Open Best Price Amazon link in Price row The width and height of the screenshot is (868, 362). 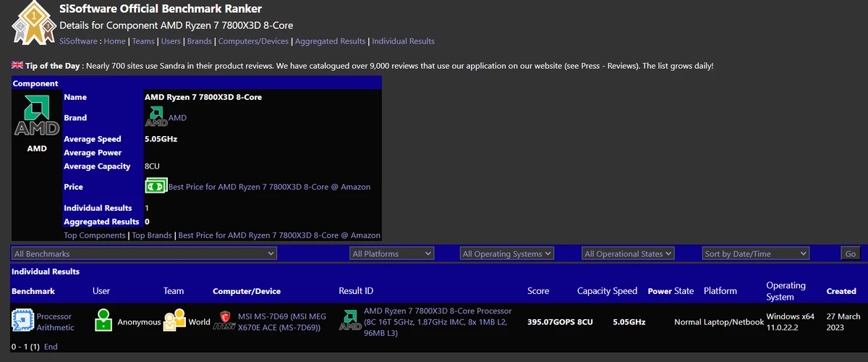click(x=269, y=187)
